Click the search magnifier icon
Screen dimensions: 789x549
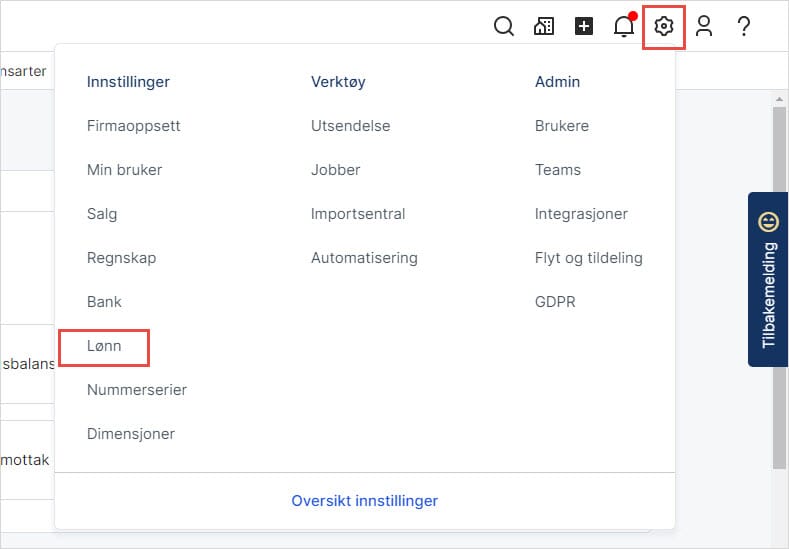504,27
